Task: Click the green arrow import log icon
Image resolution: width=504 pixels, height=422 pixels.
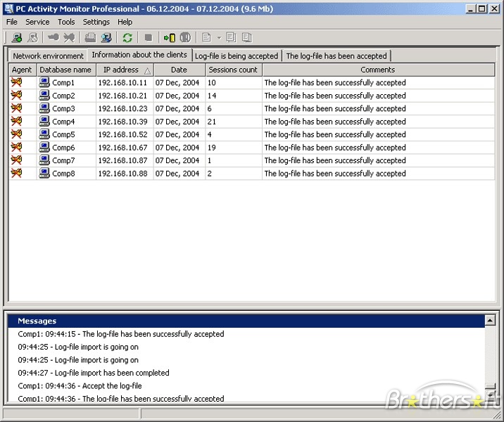Action: (170, 37)
